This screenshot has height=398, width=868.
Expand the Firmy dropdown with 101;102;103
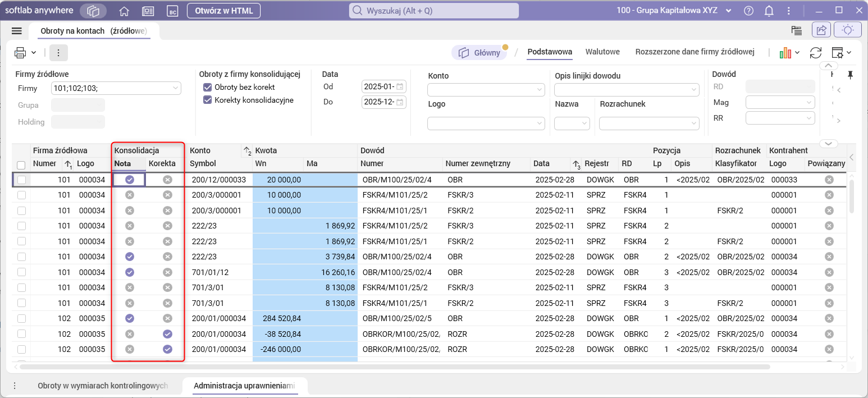coord(176,88)
